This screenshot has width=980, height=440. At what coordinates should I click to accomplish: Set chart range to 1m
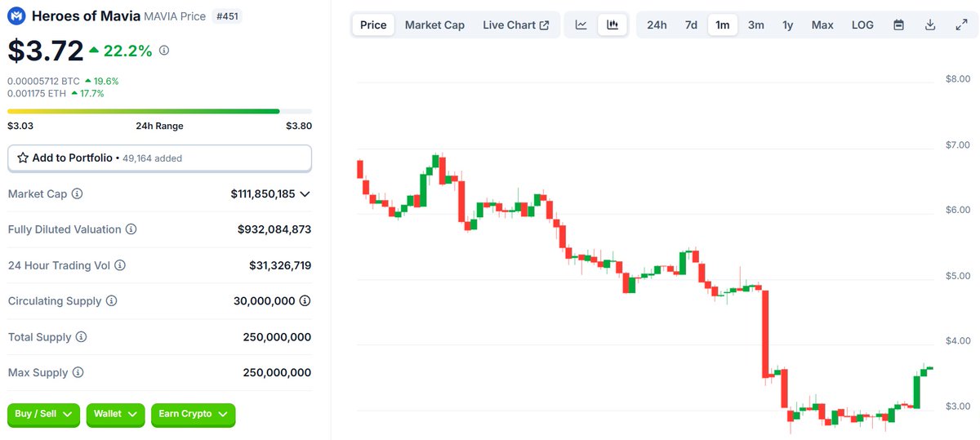click(723, 24)
